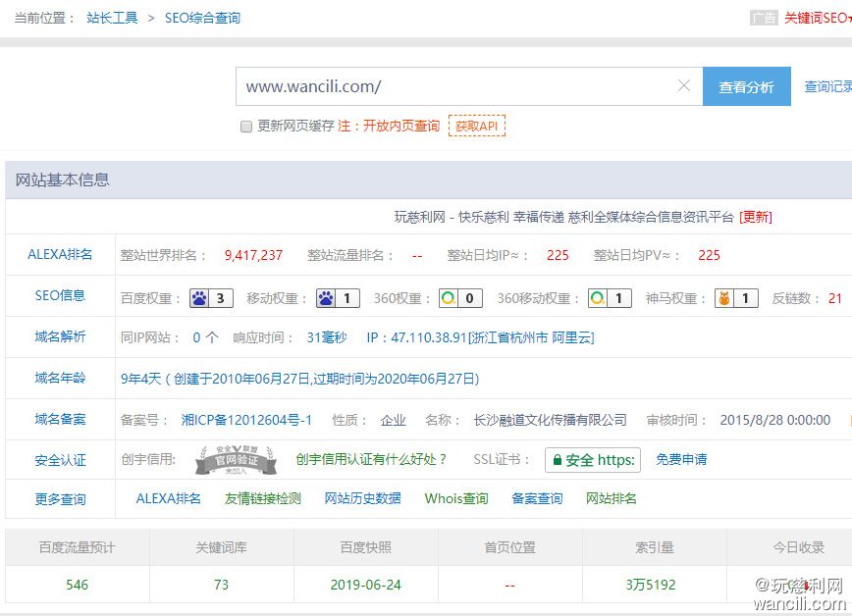Screen dimensions: 852x616
Task: Click the 索引量 value 3万5192
Action: [651, 585]
